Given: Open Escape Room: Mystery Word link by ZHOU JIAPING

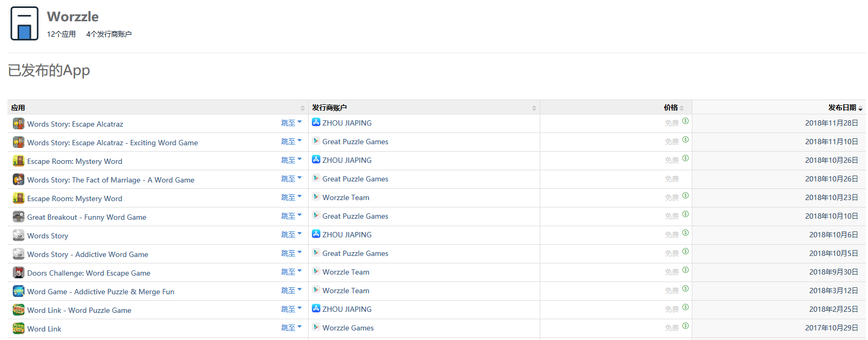Looking at the screenshot, I should pos(75,161).
